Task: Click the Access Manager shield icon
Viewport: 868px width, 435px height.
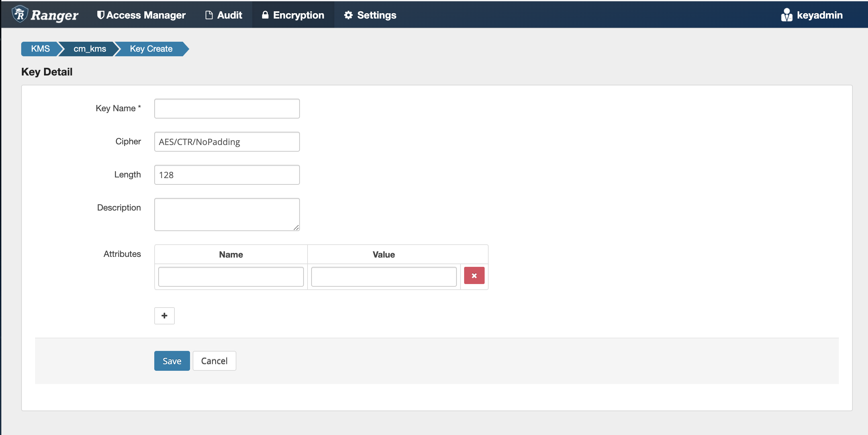Action: click(x=100, y=15)
